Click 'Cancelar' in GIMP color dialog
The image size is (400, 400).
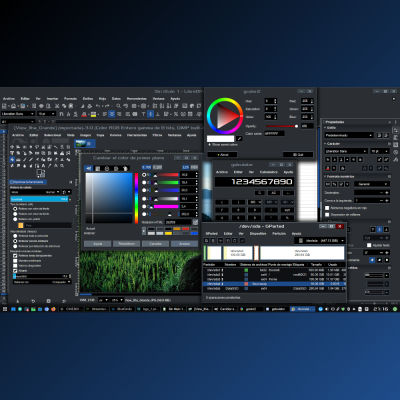point(155,244)
